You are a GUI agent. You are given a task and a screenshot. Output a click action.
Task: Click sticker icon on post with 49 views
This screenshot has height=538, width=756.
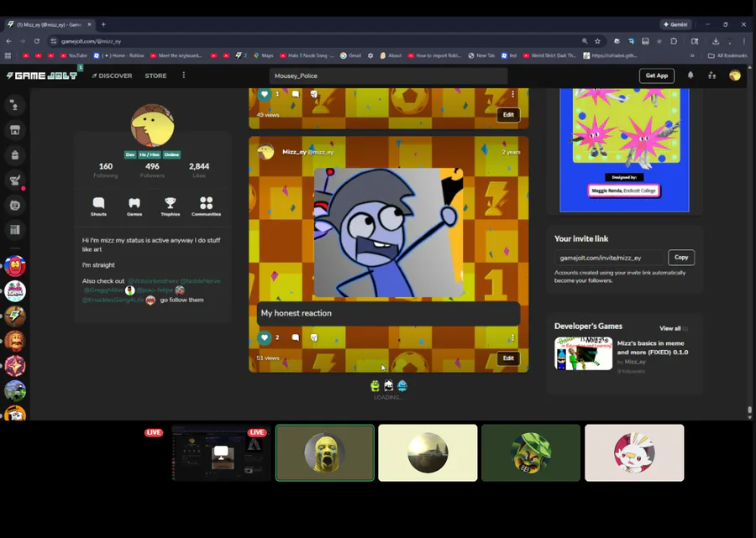314,94
